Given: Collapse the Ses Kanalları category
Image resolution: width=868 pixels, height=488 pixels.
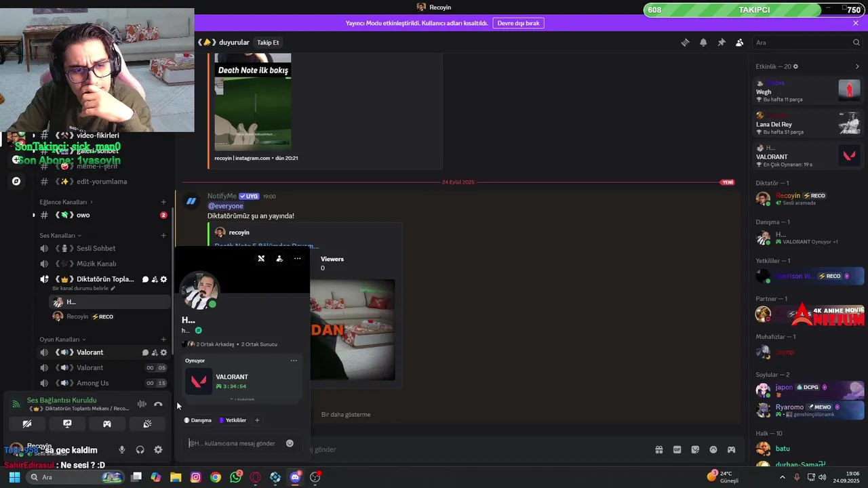Looking at the screenshot, I should tap(60, 235).
